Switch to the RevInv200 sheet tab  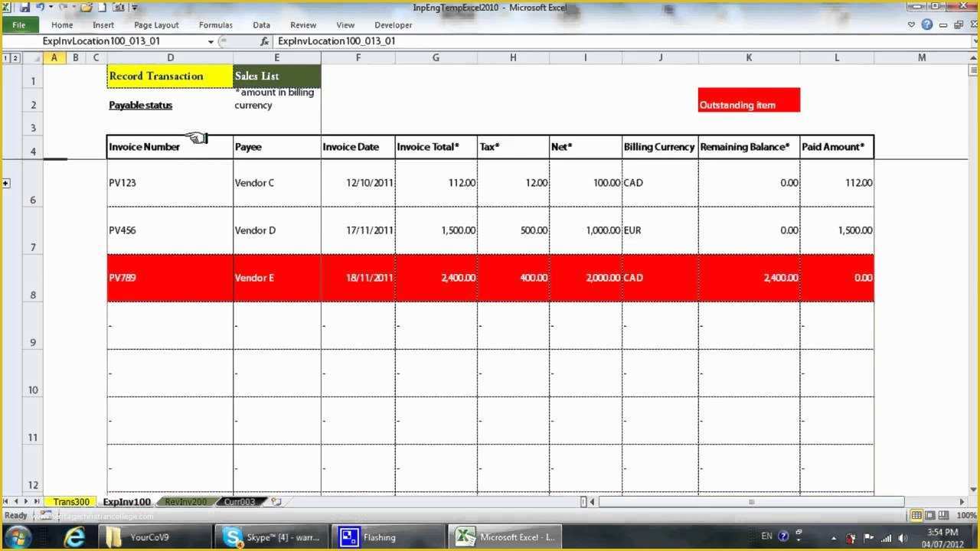point(186,502)
